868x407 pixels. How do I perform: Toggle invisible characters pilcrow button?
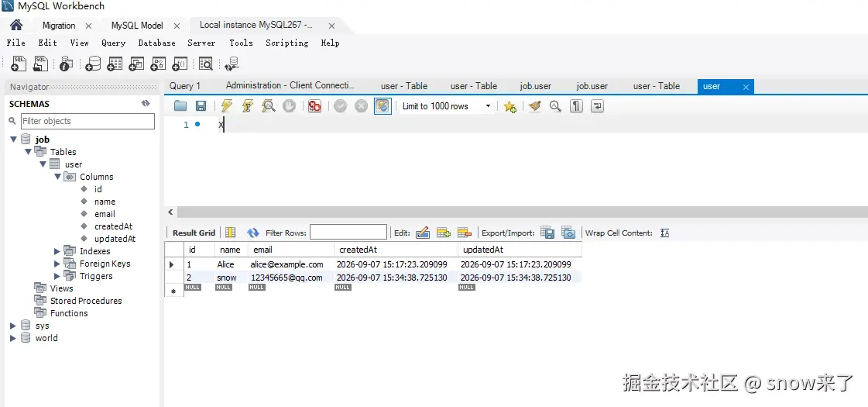pyautogui.click(x=576, y=106)
